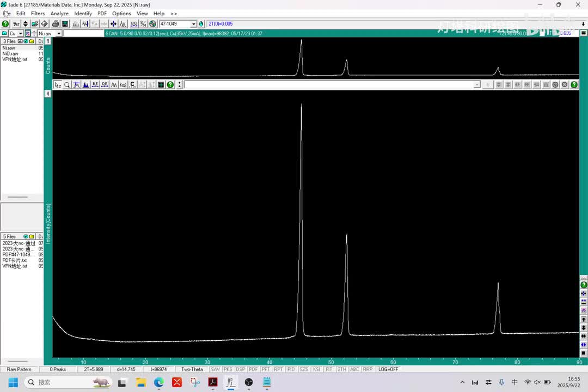Click the 0 Peaks status field

tap(58, 370)
